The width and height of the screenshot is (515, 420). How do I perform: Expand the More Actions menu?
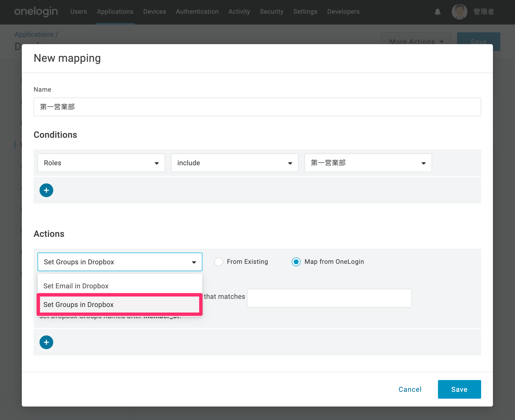pos(416,42)
